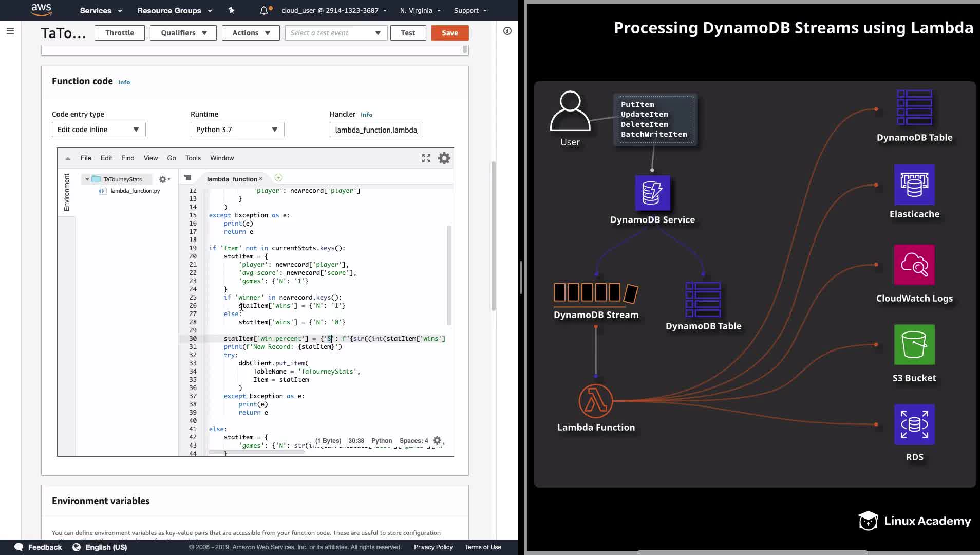
Task: Open the environment tree gear options
Action: click(x=164, y=179)
